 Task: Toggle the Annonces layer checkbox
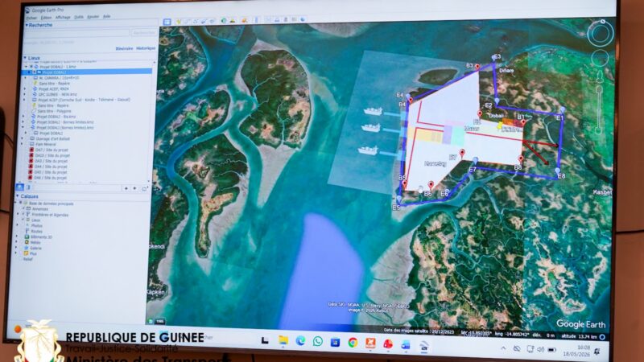coord(23,208)
